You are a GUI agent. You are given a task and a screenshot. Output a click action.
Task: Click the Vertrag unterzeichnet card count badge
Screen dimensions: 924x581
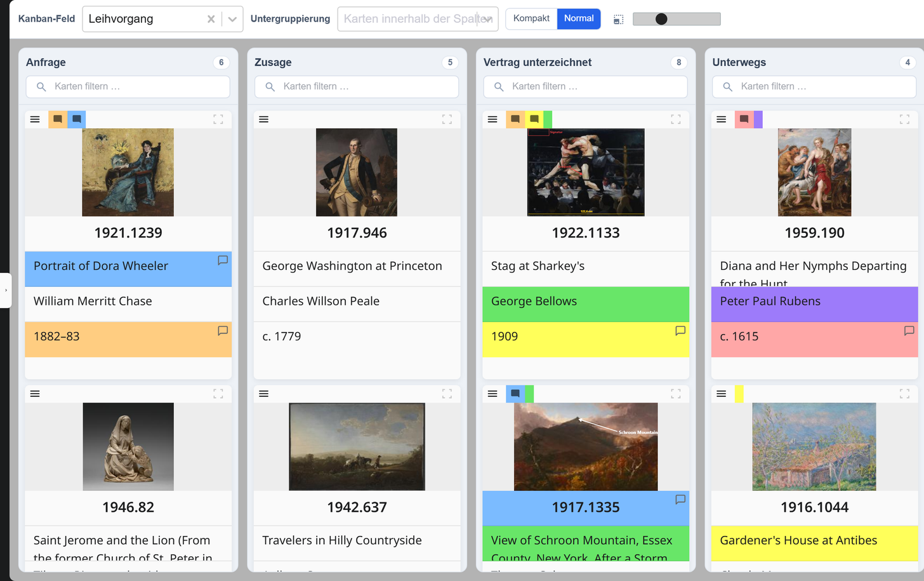coord(678,62)
